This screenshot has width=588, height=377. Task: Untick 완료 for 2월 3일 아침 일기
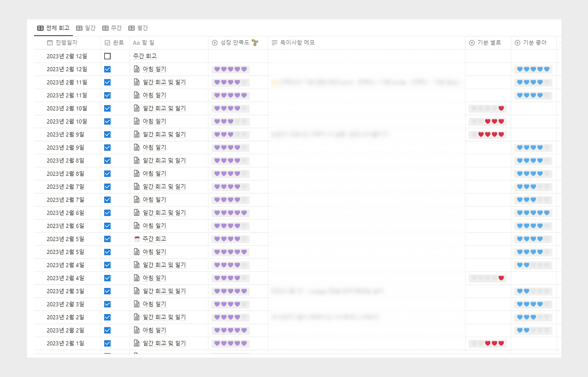pos(107,304)
